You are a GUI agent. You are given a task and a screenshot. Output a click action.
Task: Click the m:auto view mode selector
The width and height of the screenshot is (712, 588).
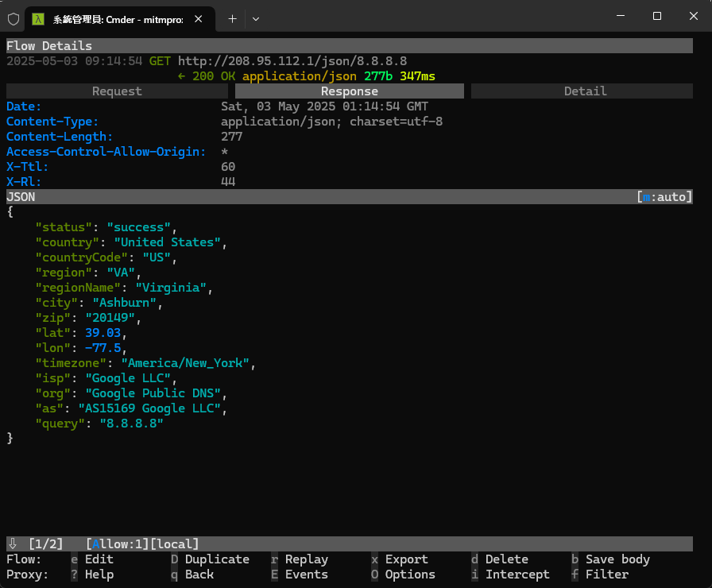pyautogui.click(x=664, y=196)
